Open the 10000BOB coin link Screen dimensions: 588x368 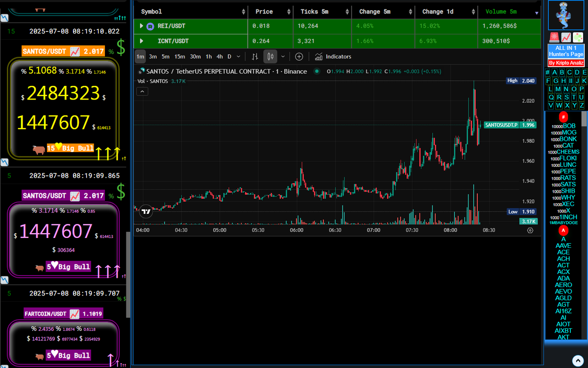[563, 126]
